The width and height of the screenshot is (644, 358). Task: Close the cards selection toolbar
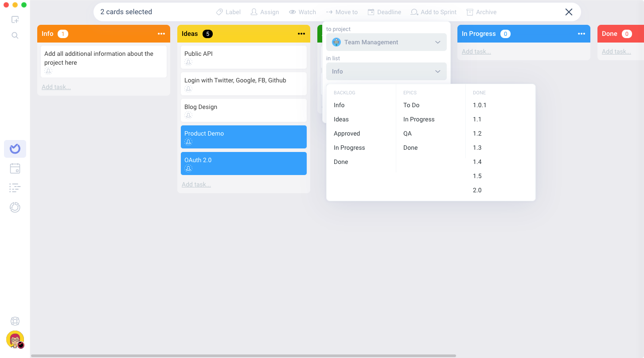tap(569, 12)
